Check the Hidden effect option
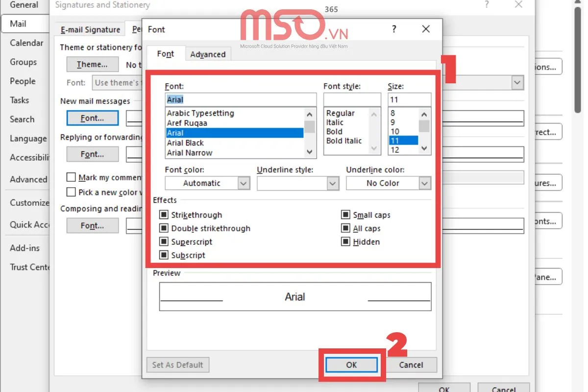588x392 pixels. pyautogui.click(x=345, y=242)
